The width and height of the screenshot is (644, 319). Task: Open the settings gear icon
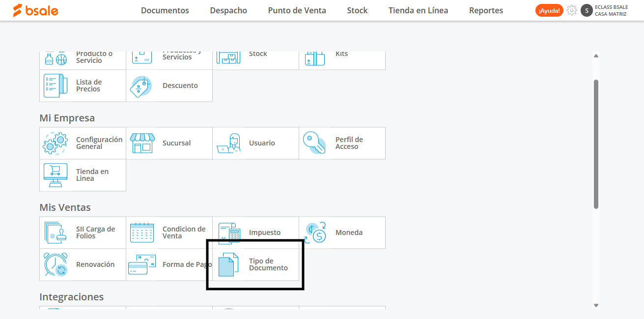572,10
